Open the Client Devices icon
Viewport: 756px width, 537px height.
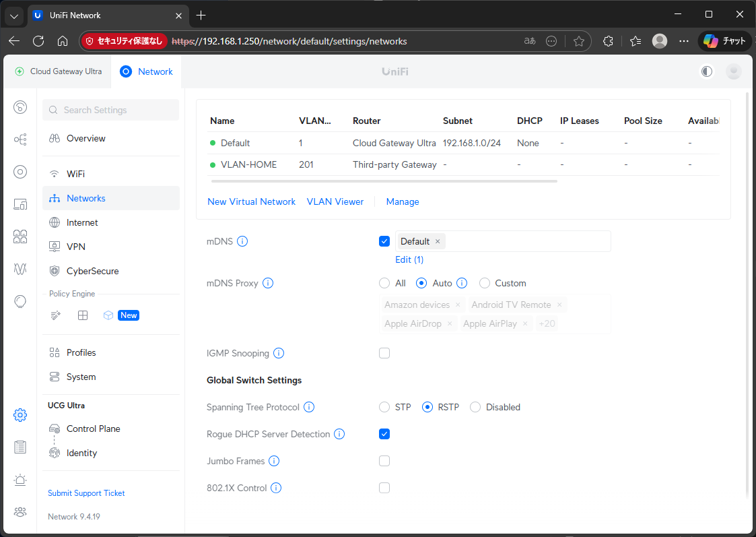pyautogui.click(x=20, y=204)
